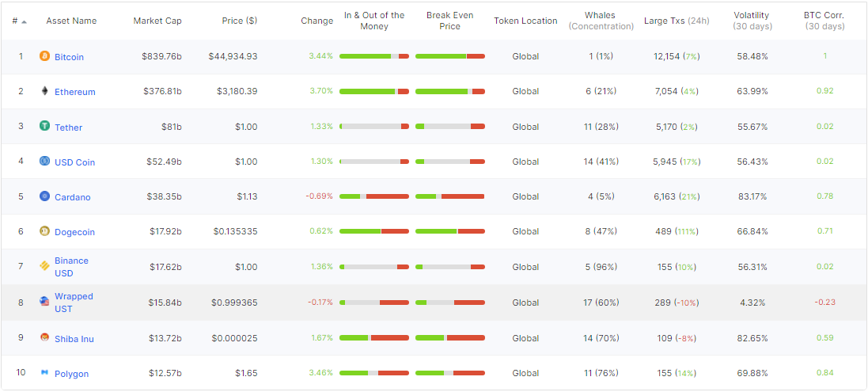Click the USD Coin icon
This screenshot has height=392, width=868.
coord(45,161)
